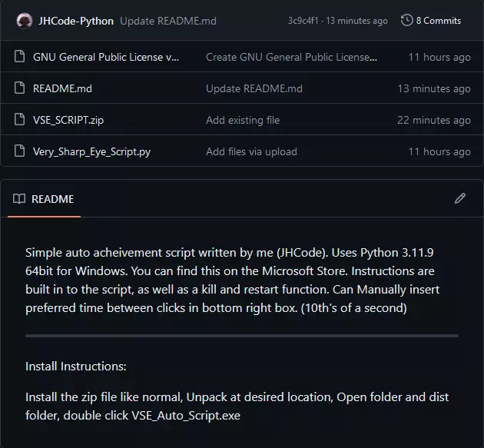The image size is (484, 448).
Task: Open the commit history clock icon
Action: coord(406,21)
